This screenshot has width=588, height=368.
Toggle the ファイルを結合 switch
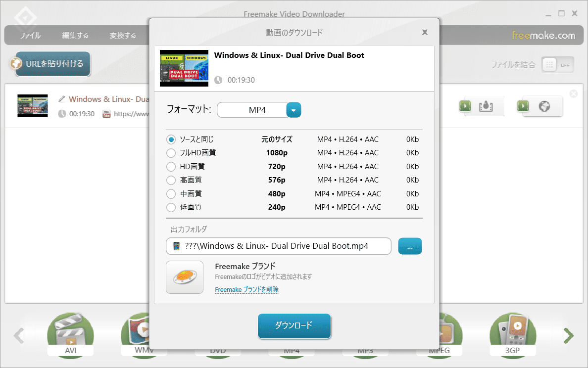[x=558, y=65]
